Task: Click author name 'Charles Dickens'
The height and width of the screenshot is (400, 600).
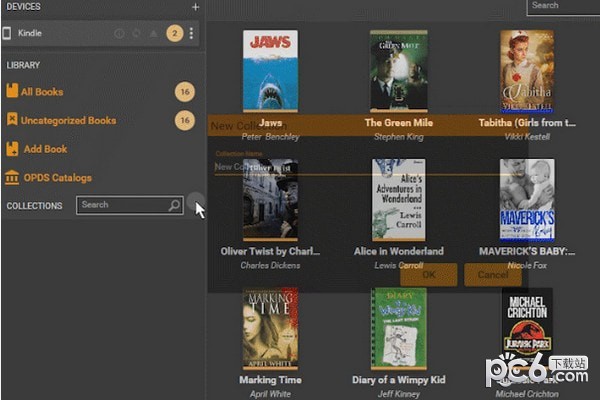Action: pyautogui.click(x=271, y=265)
